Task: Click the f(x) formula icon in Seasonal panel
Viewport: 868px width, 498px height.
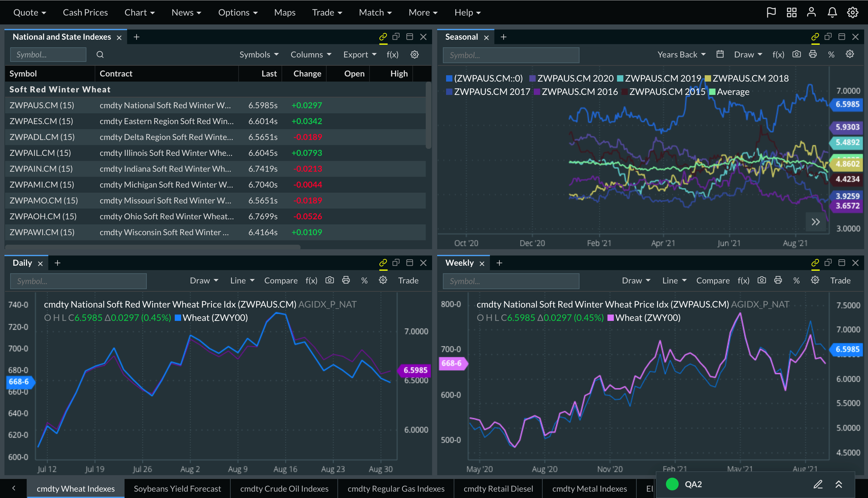Action: (x=779, y=54)
